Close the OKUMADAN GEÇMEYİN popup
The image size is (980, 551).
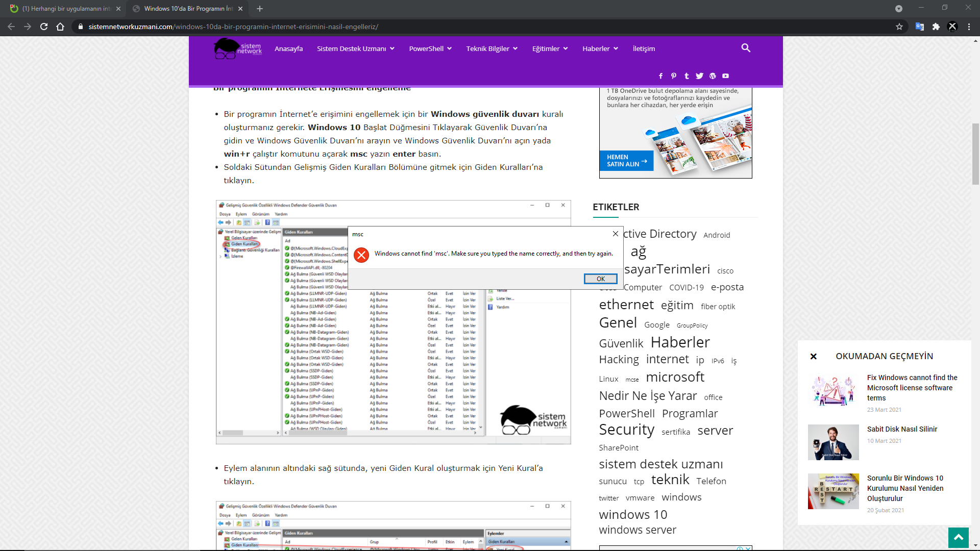click(814, 357)
